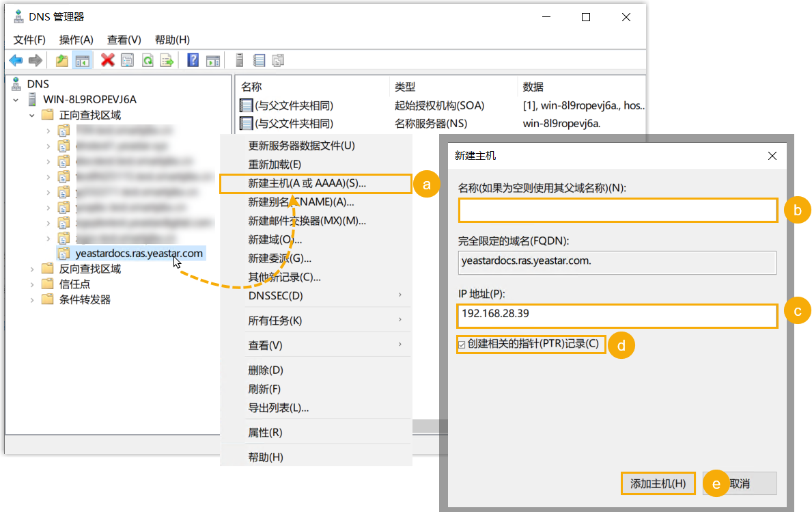Click the red Delete X toolbar icon
Image resolution: width=812 pixels, height=512 pixels.
pos(107,60)
